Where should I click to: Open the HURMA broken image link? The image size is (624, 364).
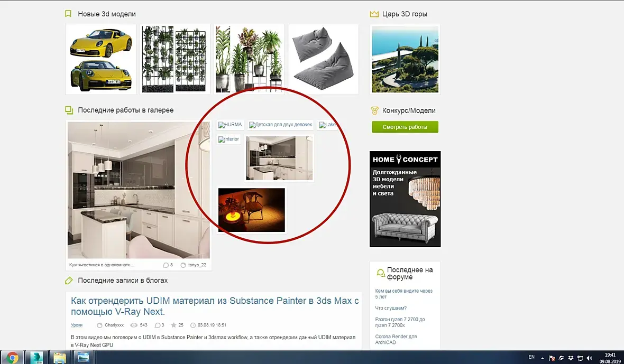point(230,125)
